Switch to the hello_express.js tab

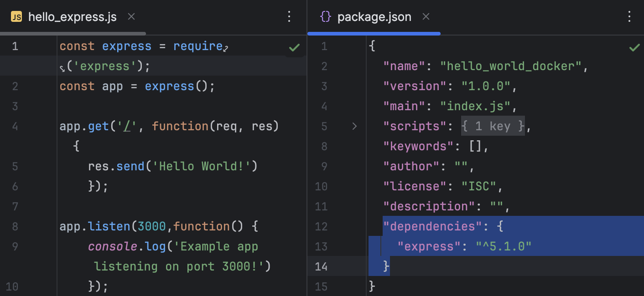(72, 16)
